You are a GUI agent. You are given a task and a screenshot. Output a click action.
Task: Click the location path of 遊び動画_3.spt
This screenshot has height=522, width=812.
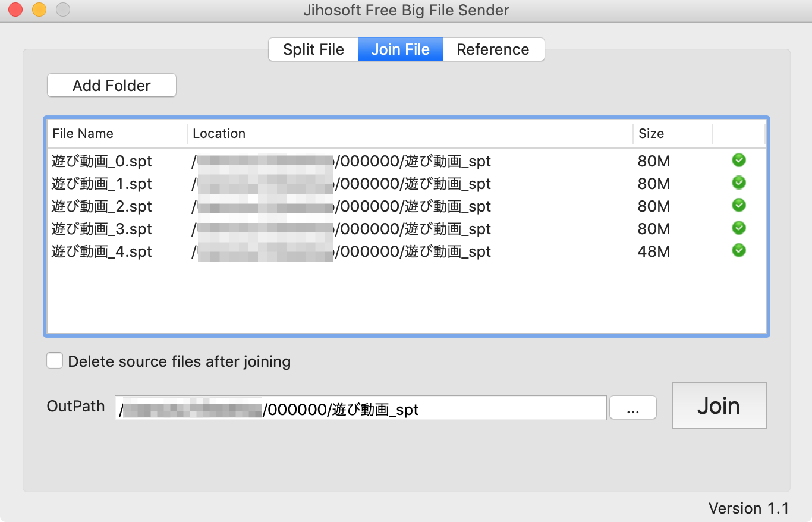pyautogui.click(x=341, y=229)
